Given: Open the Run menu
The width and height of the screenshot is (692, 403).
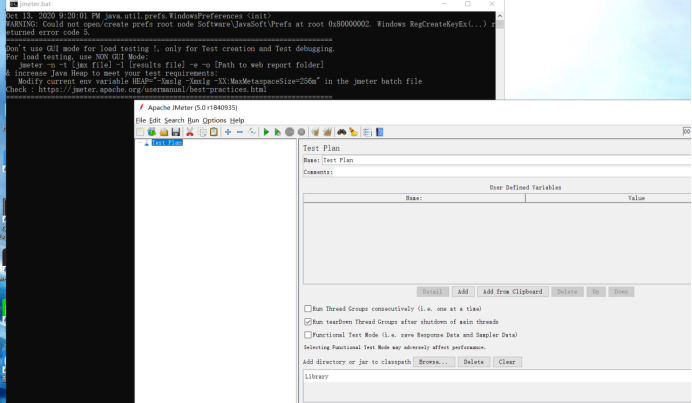Looking at the screenshot, I should click(193, 120).
